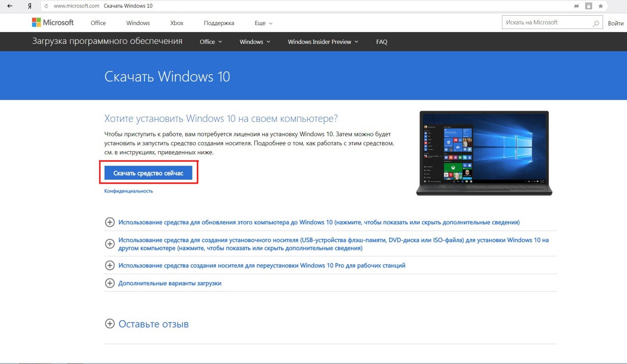Viewport: 627px width, 364px height.
Task: Open the 'Конфиденциальность' link
Action: click(x=129, y=191)
